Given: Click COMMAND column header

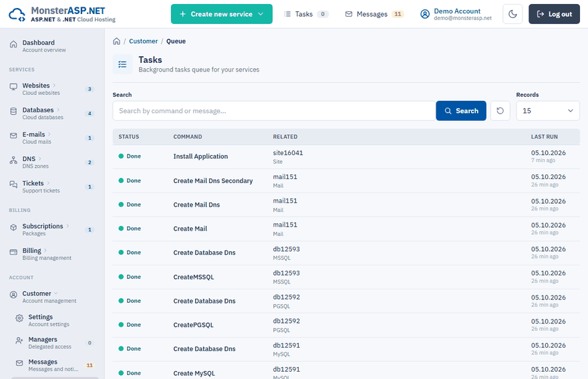Looking at the screenshot, I should point(188,137).
